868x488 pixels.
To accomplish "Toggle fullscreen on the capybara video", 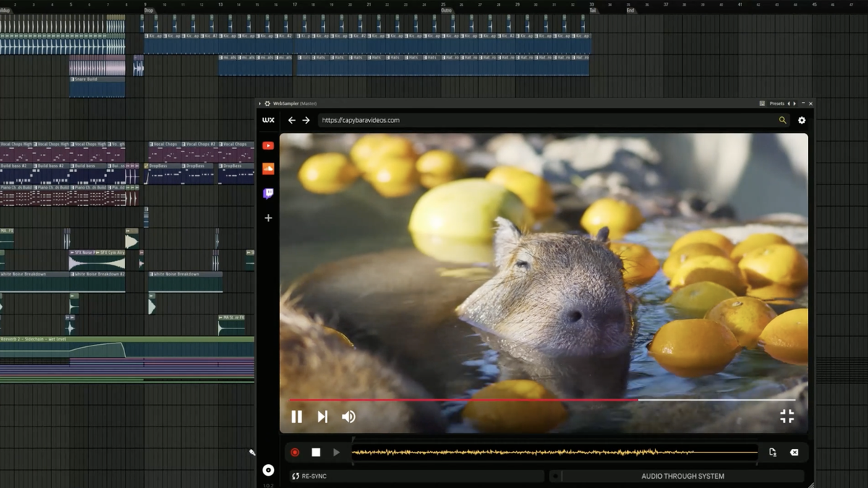I will tap(786, 416).
